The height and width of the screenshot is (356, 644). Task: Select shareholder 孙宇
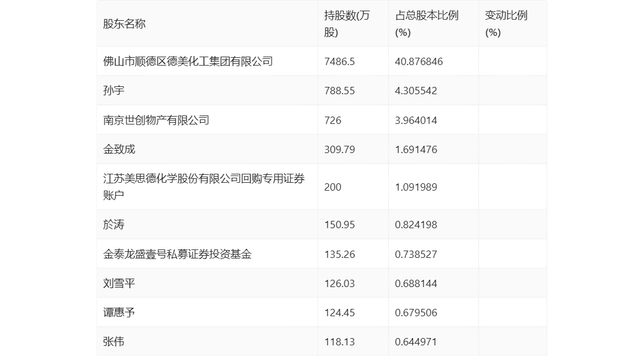point(113,90)
